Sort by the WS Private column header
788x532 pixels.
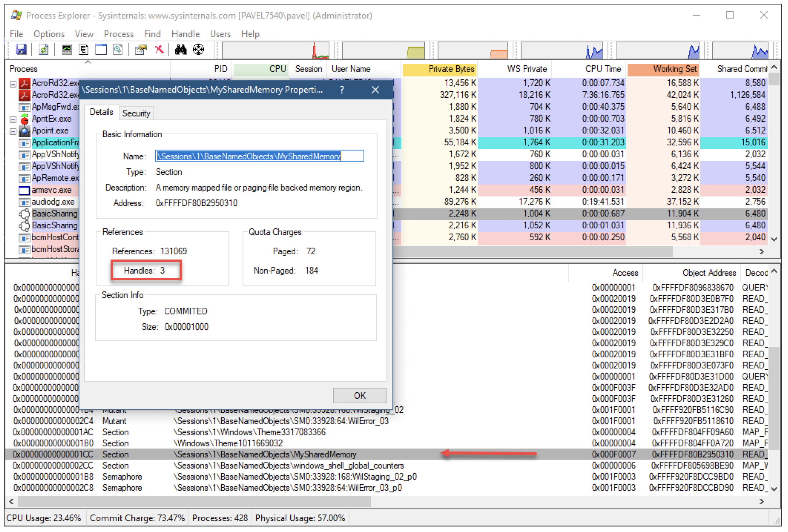(x=514, y=69)
